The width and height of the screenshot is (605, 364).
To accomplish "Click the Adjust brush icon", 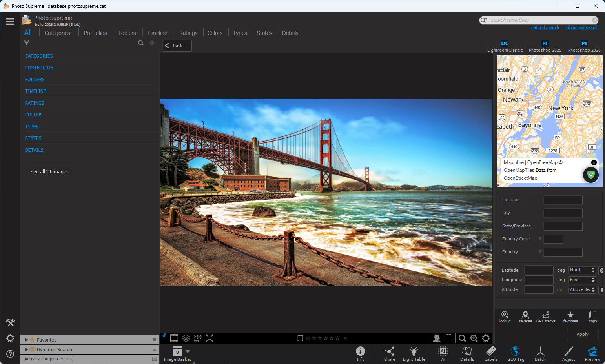I will pos(568,353).
